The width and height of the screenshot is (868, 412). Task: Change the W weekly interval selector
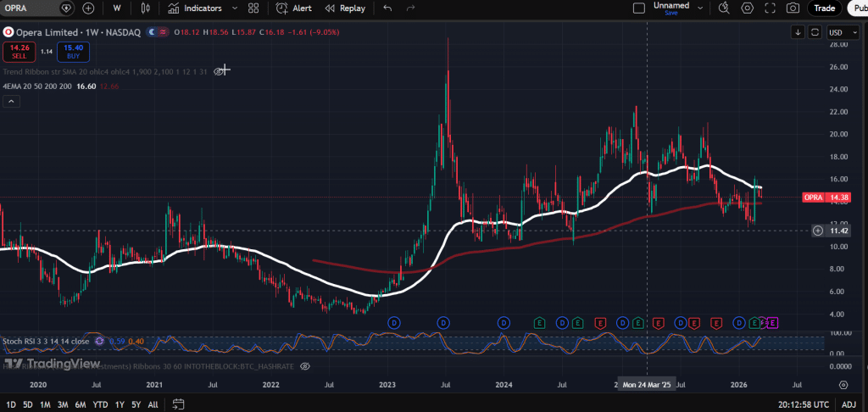coord(116,8)
